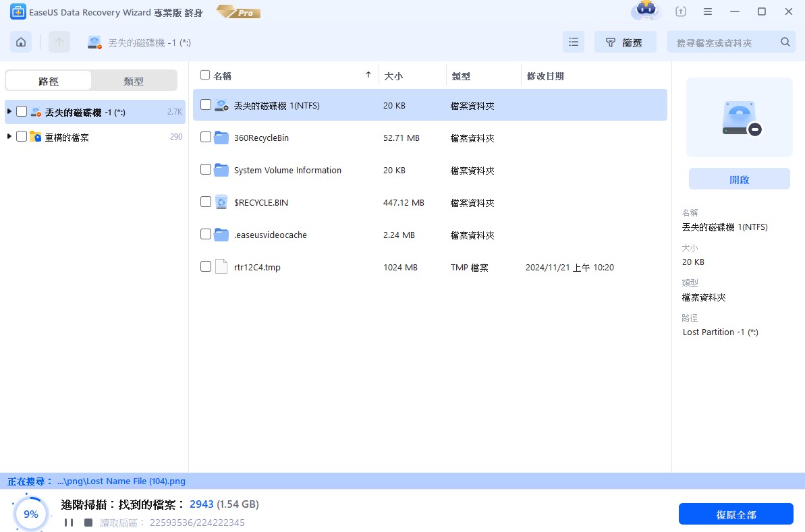Expand the 丟失的磁碟機 -1 tree node
805x532 pixels.
coord(9,111)
